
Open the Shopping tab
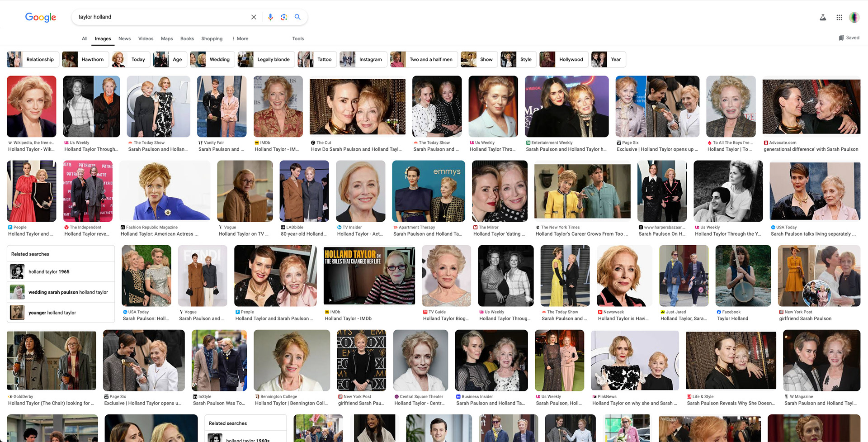212,38
